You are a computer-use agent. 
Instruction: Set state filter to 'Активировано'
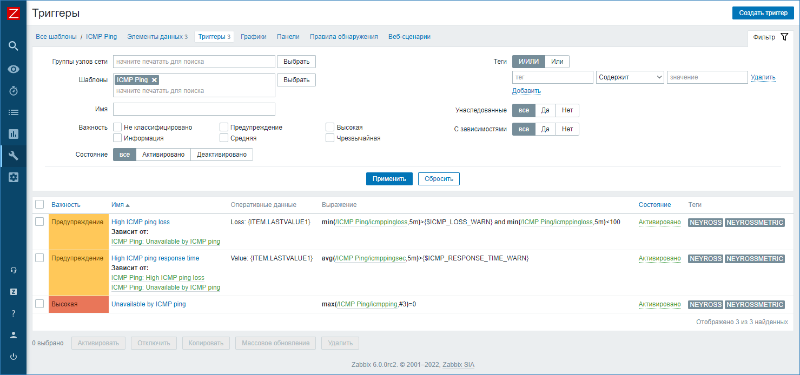tap(163, 155)
